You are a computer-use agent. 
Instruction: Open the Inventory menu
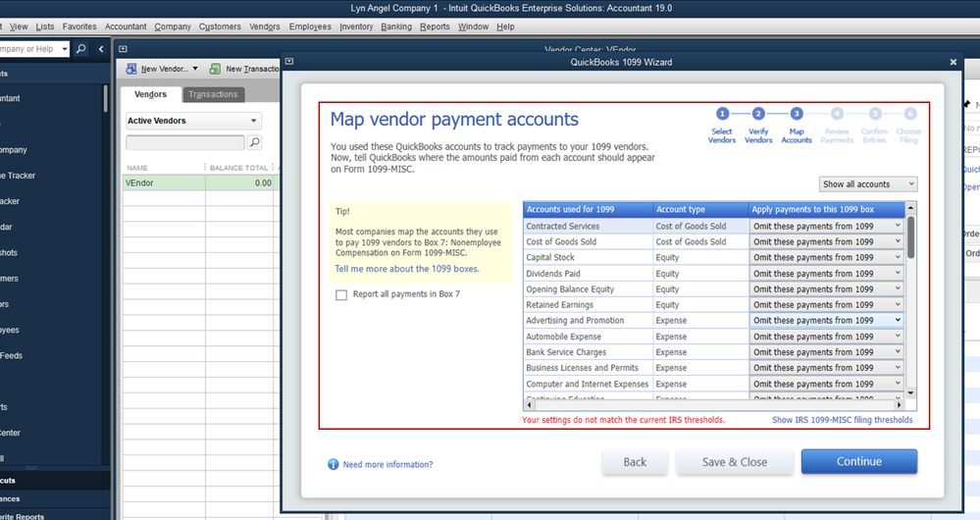[x=356, y=26]
